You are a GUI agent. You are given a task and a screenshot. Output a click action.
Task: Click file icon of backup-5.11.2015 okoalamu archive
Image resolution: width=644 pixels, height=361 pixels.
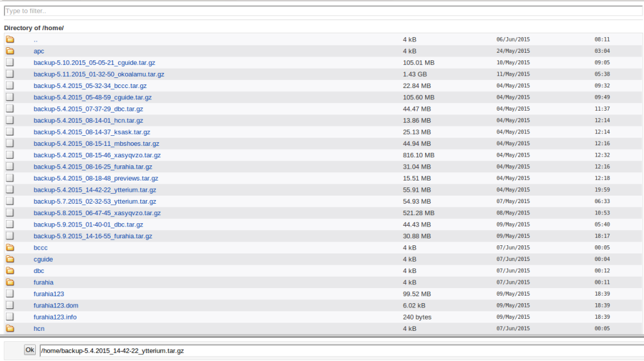coord(10,74)
